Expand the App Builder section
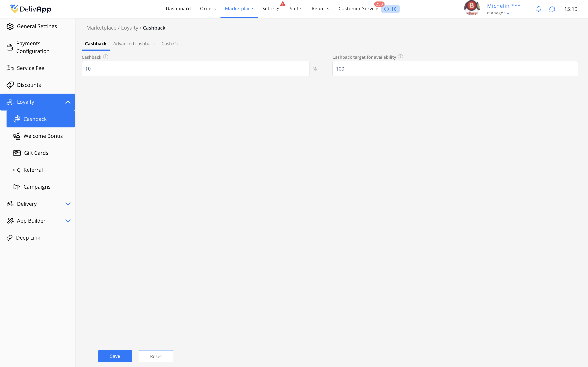588x367 pixels. [68, 221]
